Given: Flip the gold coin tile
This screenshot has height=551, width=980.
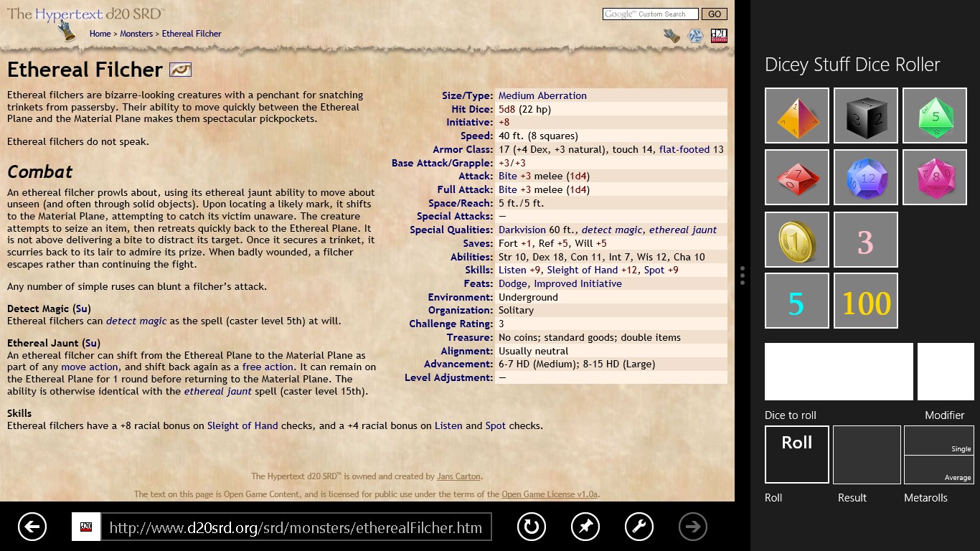Looking at the screenshot, I should [x=797, y=240].
